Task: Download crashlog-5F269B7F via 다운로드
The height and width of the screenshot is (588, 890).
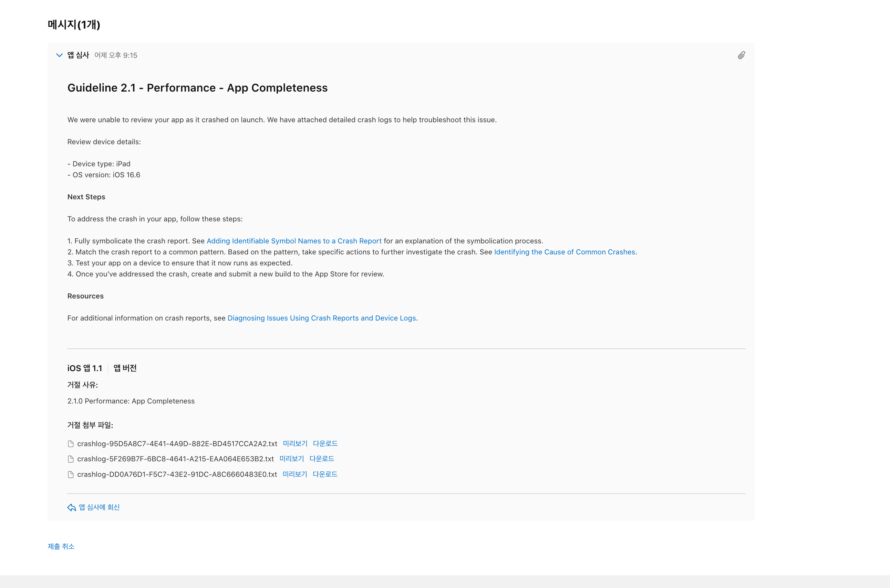Action: [322, 459]
